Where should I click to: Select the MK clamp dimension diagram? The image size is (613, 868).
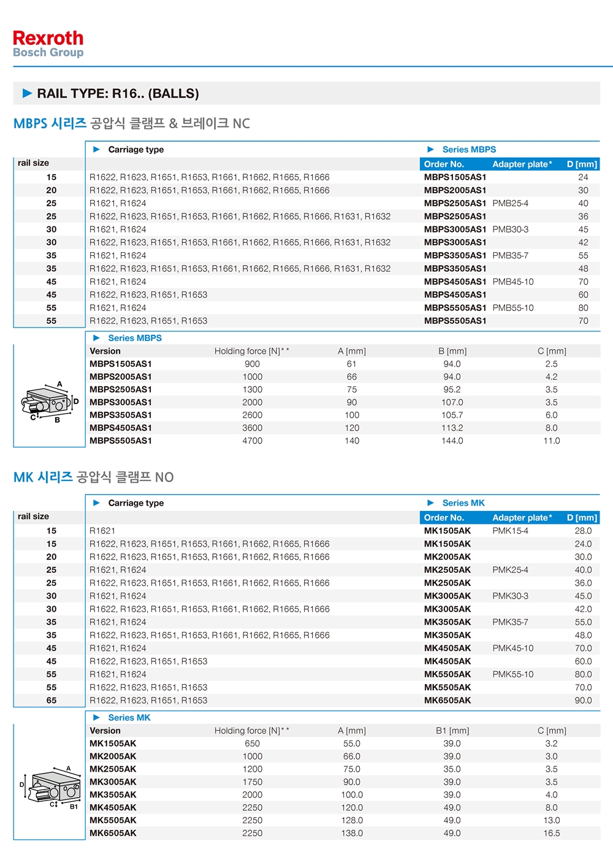point(50,787)
